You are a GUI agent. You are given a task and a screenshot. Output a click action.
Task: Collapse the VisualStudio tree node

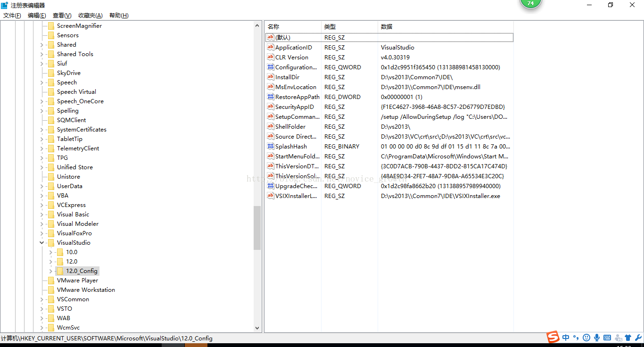point(41,243)
